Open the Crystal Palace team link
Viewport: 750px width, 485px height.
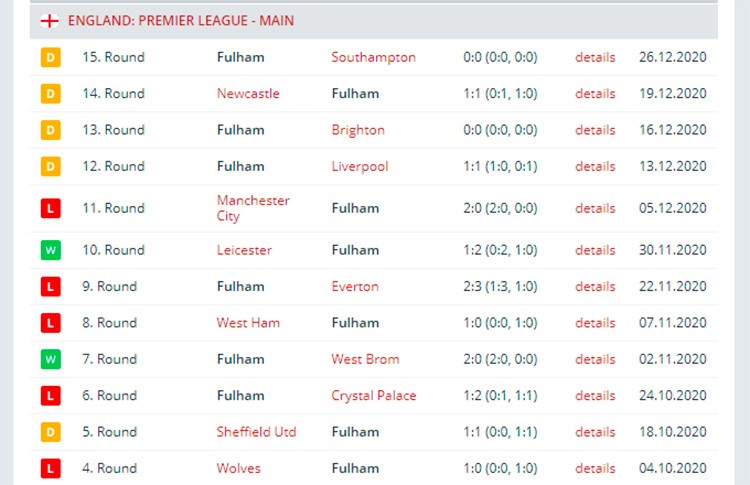click(374, 396)
